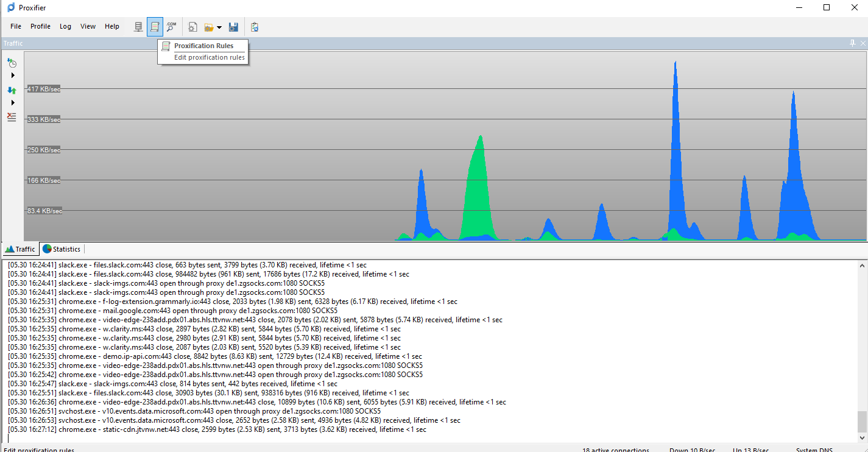Click the open profile folder icon

(x=209, y=27)
